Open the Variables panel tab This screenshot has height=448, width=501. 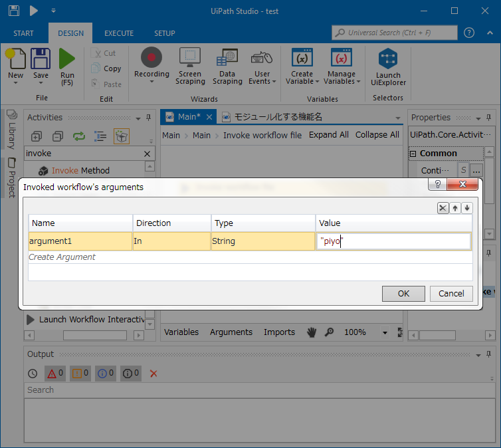pos(181,332)
